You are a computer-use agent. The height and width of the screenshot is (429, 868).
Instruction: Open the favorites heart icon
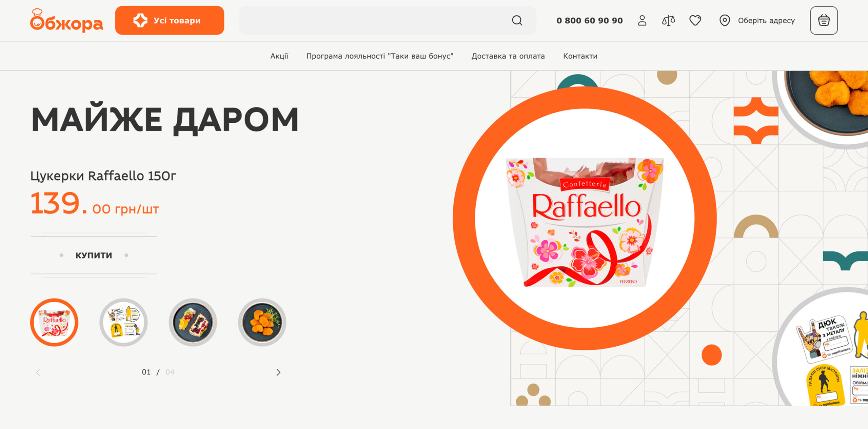click(x=695, y=20)
